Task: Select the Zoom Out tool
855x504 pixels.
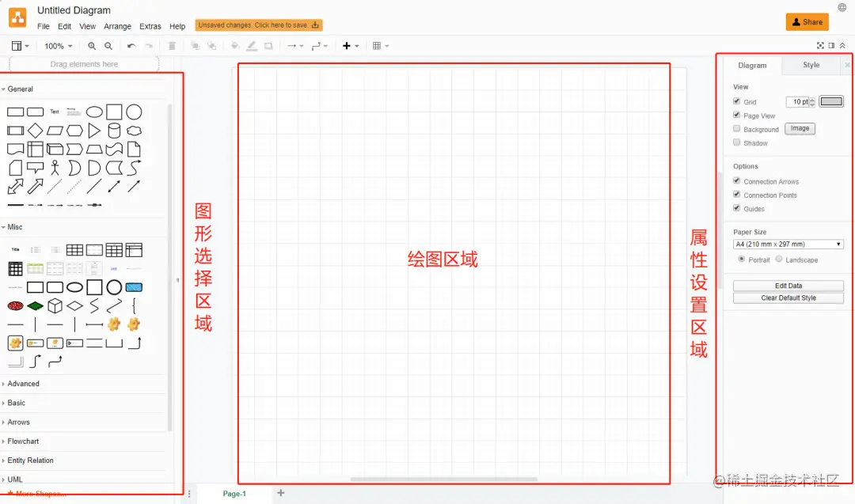Action: pos(107,46)
